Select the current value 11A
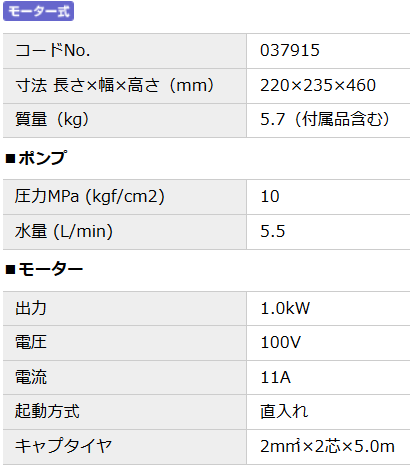This screenshot has width=410, height=468. pyautogui.click(x=276, y=378)
